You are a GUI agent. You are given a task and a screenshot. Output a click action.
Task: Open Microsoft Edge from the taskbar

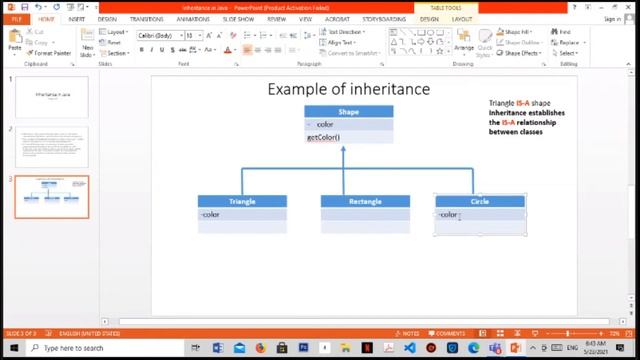(473, 348)
